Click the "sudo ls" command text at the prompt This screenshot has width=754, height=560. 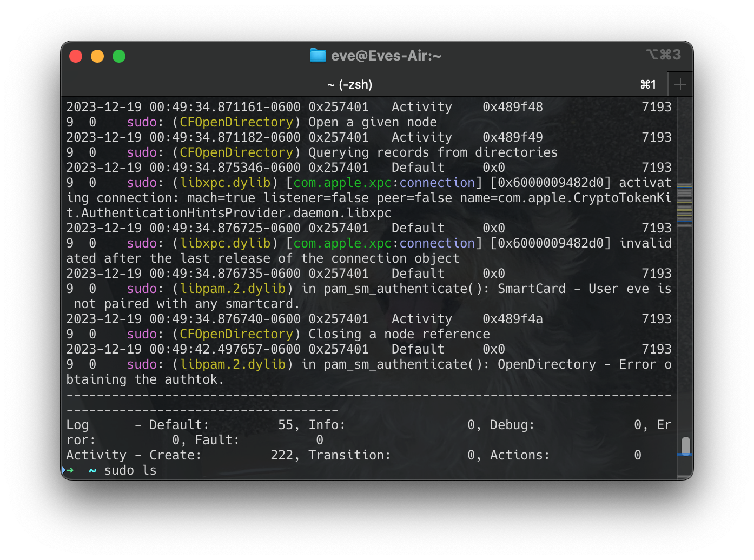(130, 470)
